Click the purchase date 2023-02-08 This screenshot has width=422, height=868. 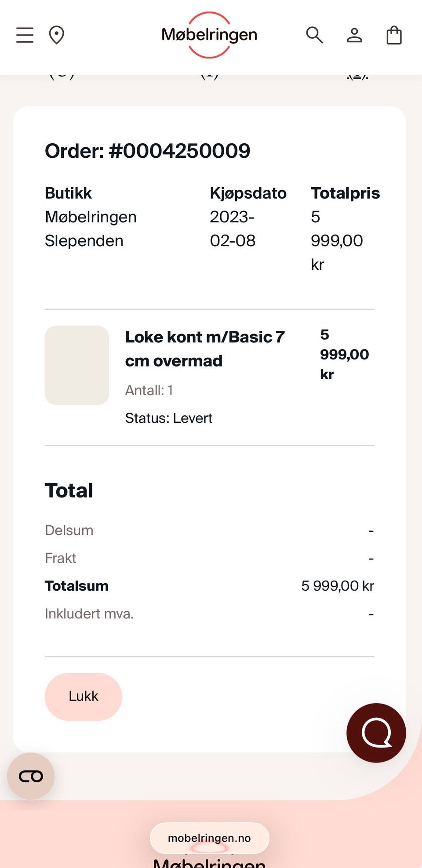click(233, 229)
